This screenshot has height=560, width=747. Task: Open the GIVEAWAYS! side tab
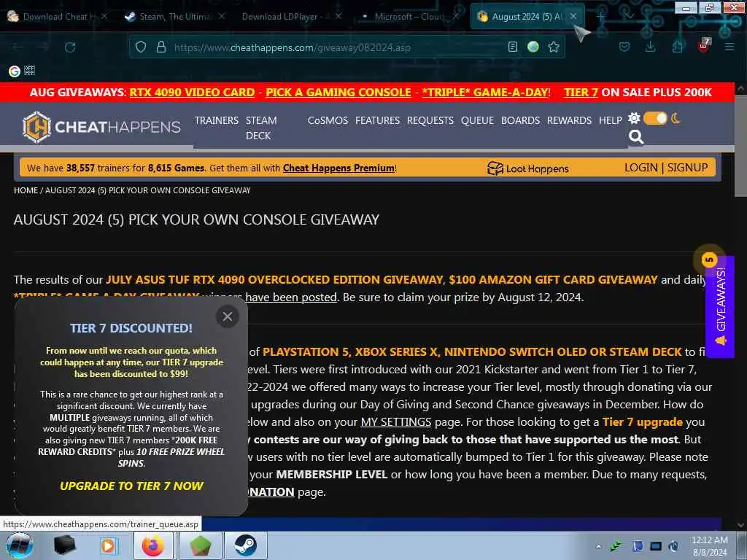coord(720,307)
